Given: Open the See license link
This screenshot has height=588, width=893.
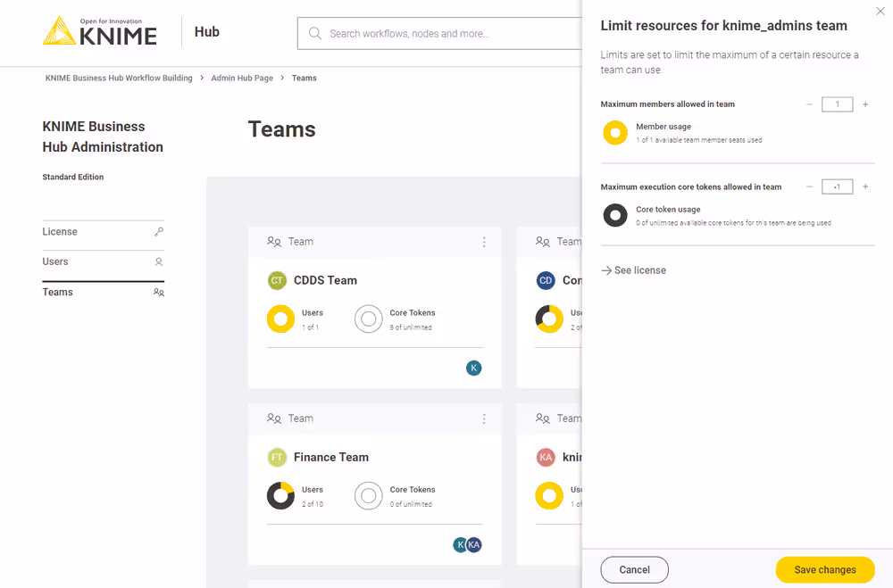Looking at the screenshot, I should coord(634,270).
